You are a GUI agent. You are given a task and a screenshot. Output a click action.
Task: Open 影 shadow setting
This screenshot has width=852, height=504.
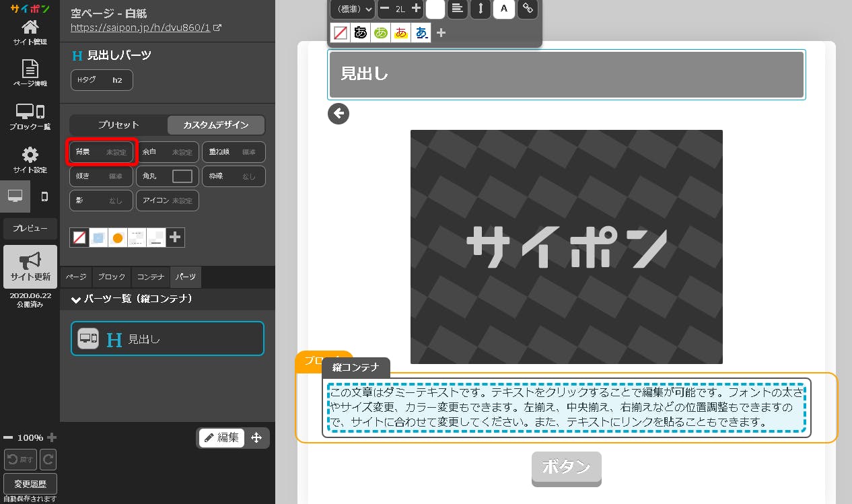[x=102, y=201]
